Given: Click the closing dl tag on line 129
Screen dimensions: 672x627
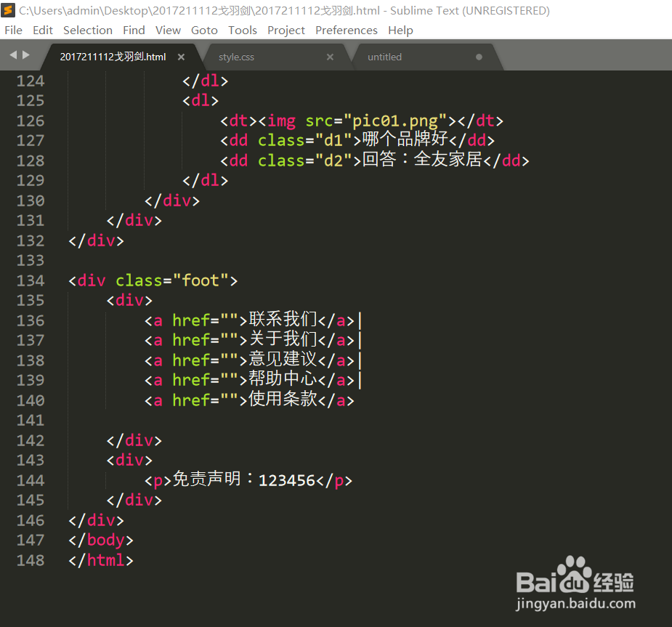Looking at the screenshot, I should click(x=205, y=180).
